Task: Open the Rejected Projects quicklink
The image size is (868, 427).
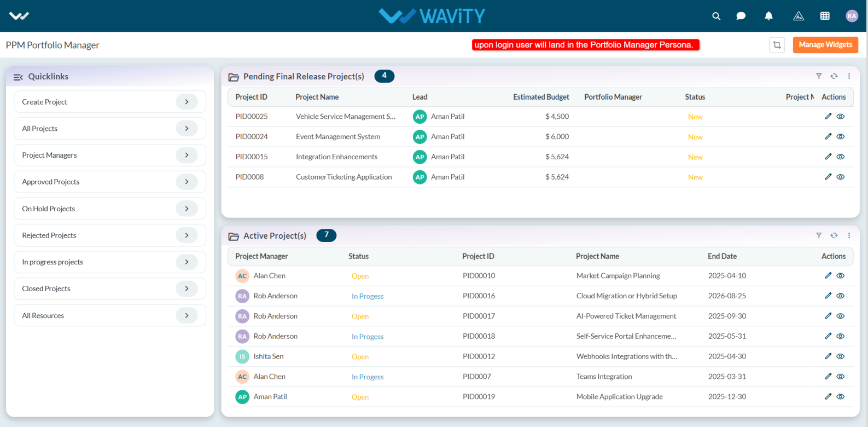Action: point(110,235)
